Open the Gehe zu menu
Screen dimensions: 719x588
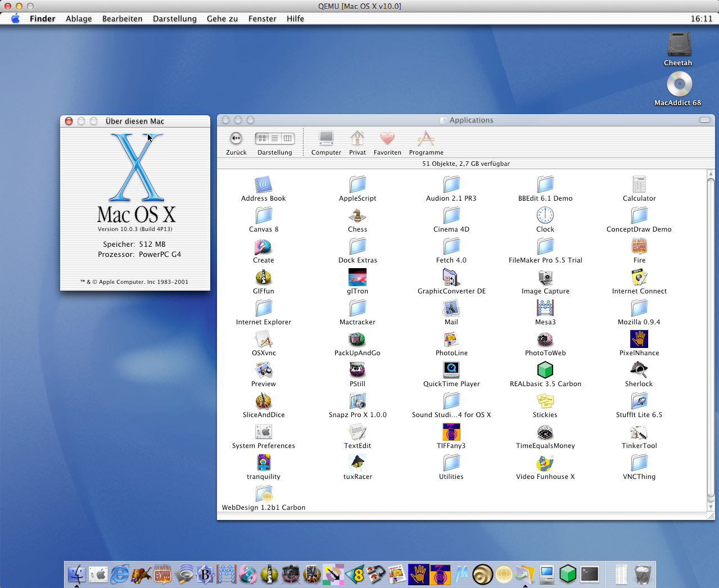click(x=223, y=19)
